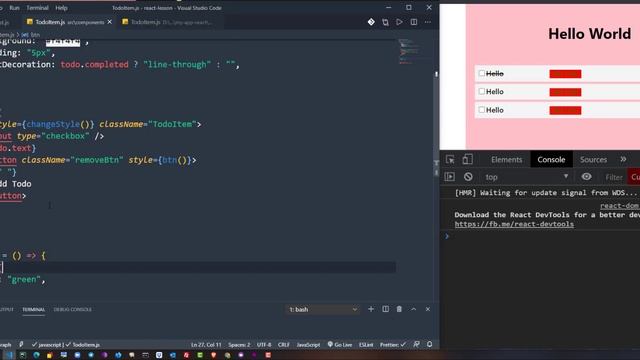Image resolution: width=640 pixels, height=360 pixels.
Task: Maximize terminal panel with the chevron up
Action: 413,309
